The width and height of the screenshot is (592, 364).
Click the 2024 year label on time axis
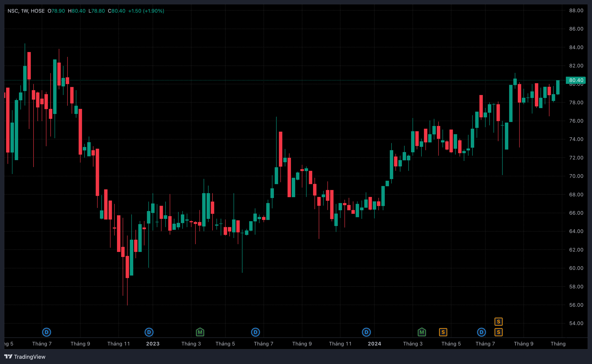[374, 343]
